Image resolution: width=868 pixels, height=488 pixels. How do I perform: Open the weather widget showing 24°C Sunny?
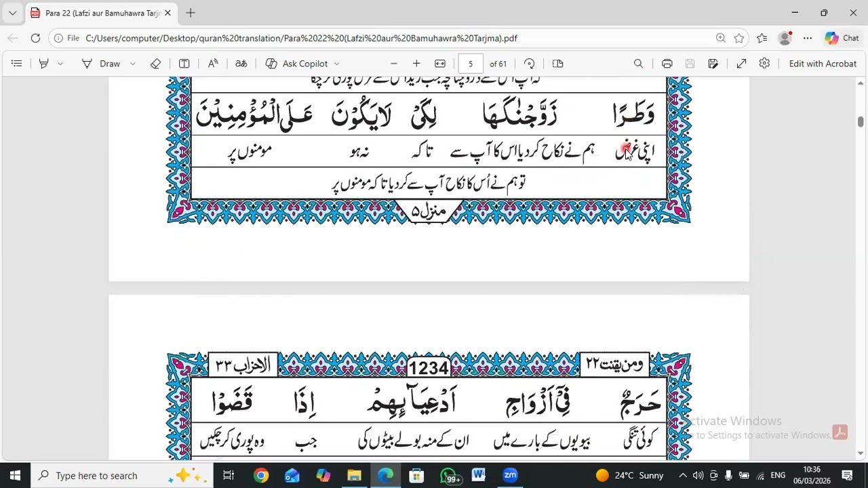pyautogui.click(x=629, y=475)
